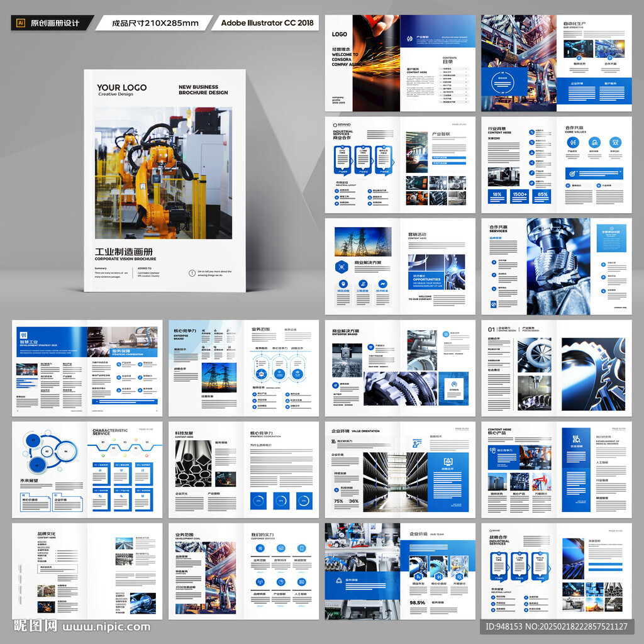Select the 成品尺寸210X285mm label
The image size is (644, 644).
[x=155, y=23]
